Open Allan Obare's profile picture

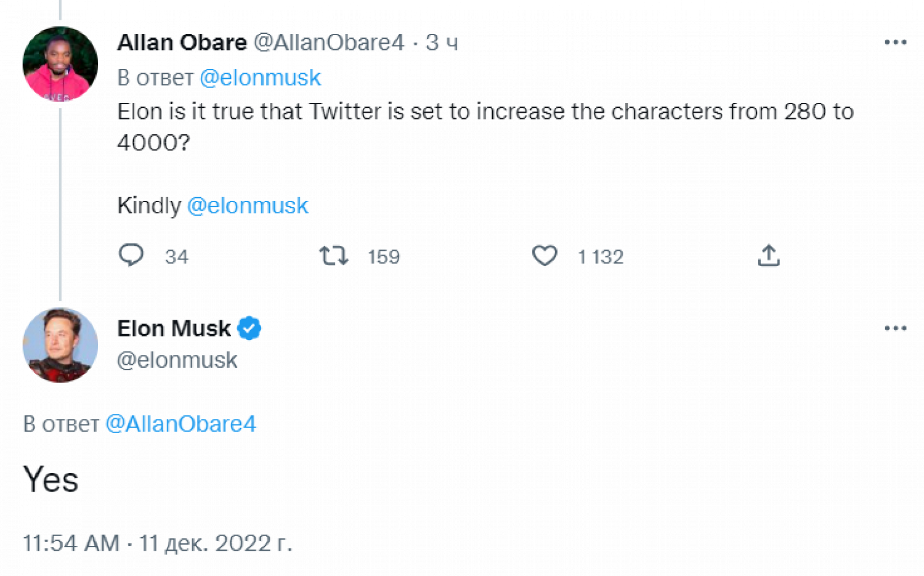pos(60,64)
